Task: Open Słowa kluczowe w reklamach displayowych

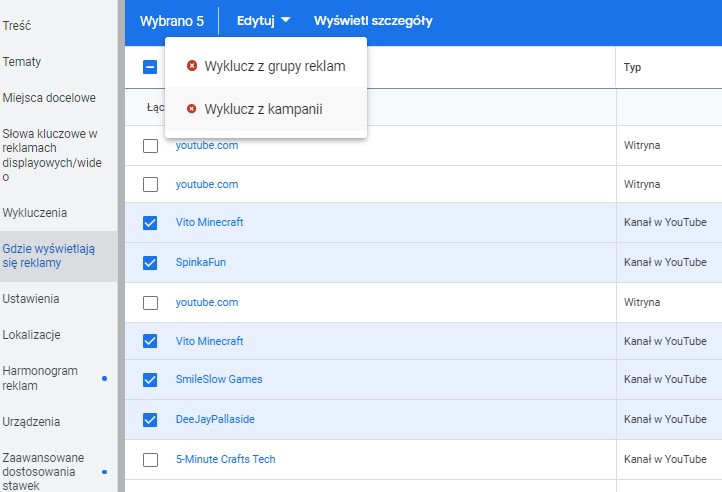Action: (52, 155)
